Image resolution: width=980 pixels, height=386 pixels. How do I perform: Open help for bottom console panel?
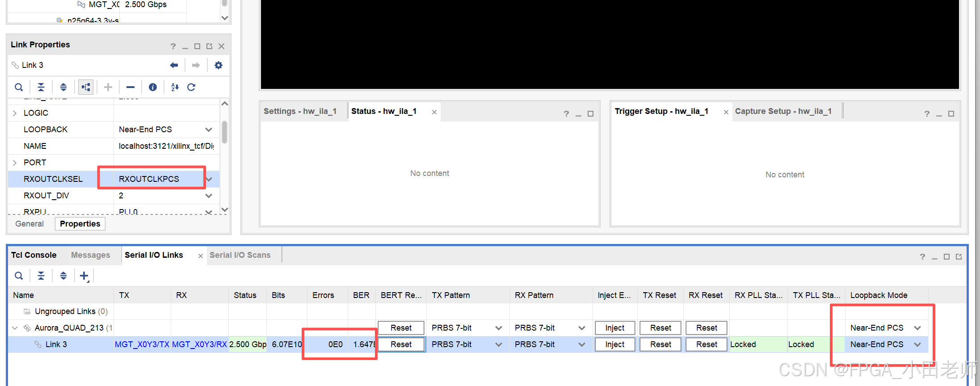922,256
